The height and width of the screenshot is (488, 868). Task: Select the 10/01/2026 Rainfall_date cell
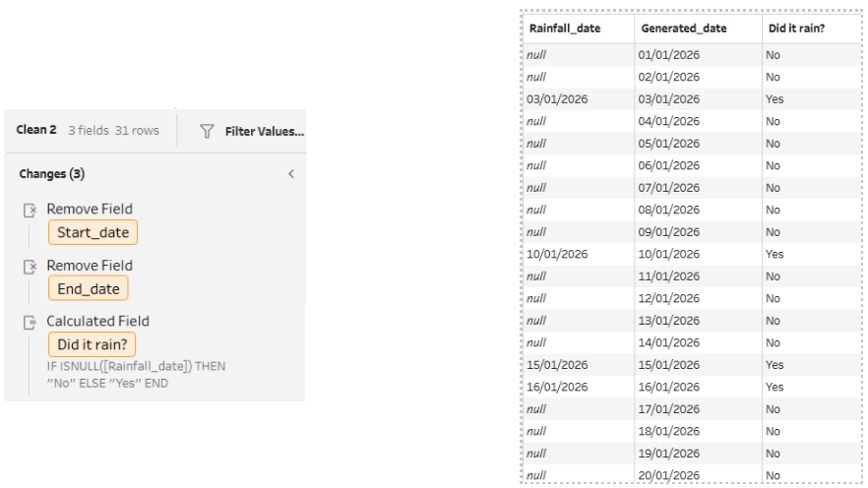558,254
